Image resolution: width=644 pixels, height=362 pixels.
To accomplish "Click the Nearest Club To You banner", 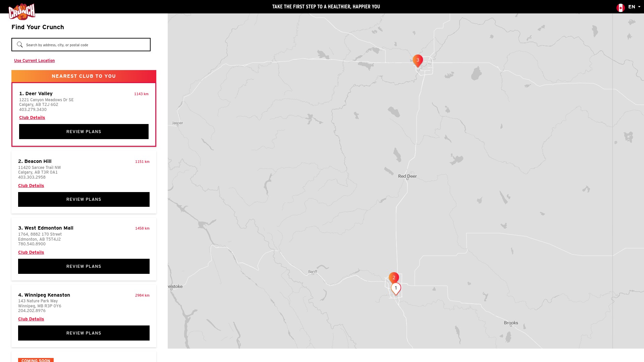I will tap(84, 76).
